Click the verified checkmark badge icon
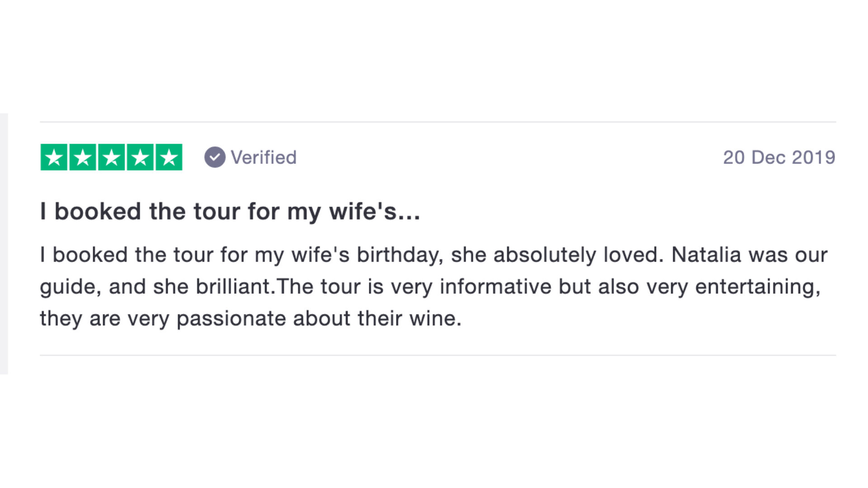The width and height of the screenshot is (868, 488). (x=215, y=157)
